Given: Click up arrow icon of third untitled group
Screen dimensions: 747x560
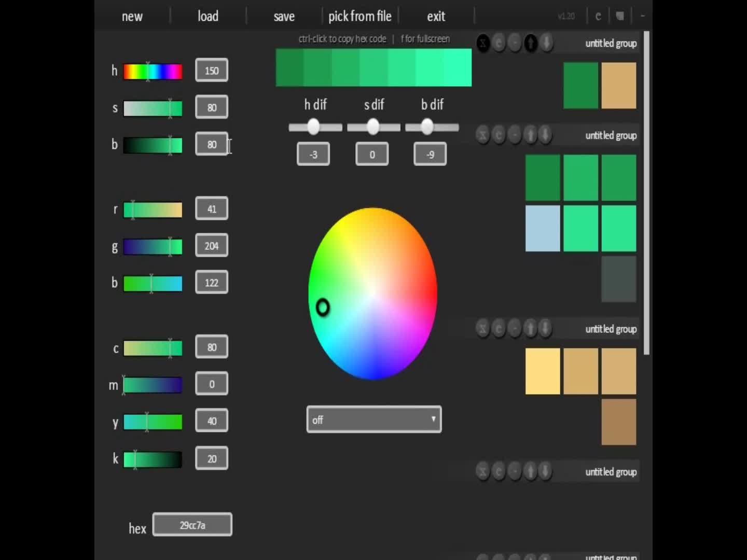Looking at the screenshot, I should coord(530,329).
